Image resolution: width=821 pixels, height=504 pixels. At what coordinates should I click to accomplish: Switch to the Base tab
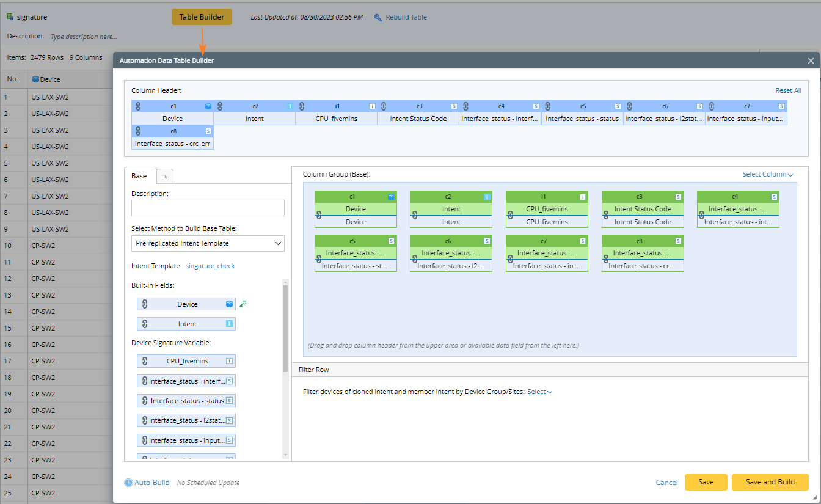(139, 176)
